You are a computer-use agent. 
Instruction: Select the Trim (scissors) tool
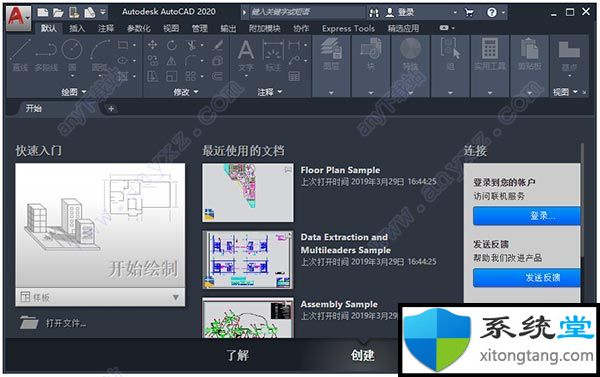[x=191, y=45]
